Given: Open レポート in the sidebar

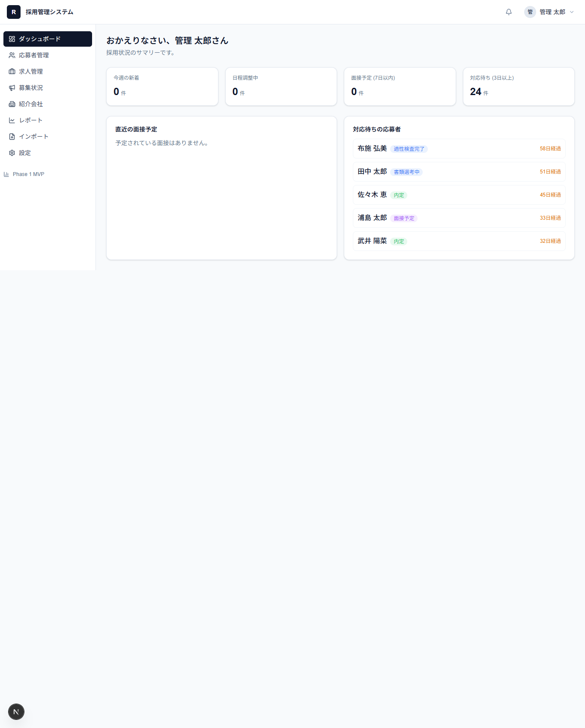Looking at the screenshot, I should [48, 120].
